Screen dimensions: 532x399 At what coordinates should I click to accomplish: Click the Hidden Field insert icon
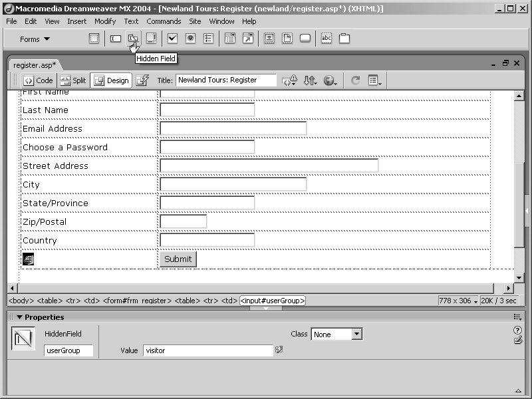(x=133, y=39)
